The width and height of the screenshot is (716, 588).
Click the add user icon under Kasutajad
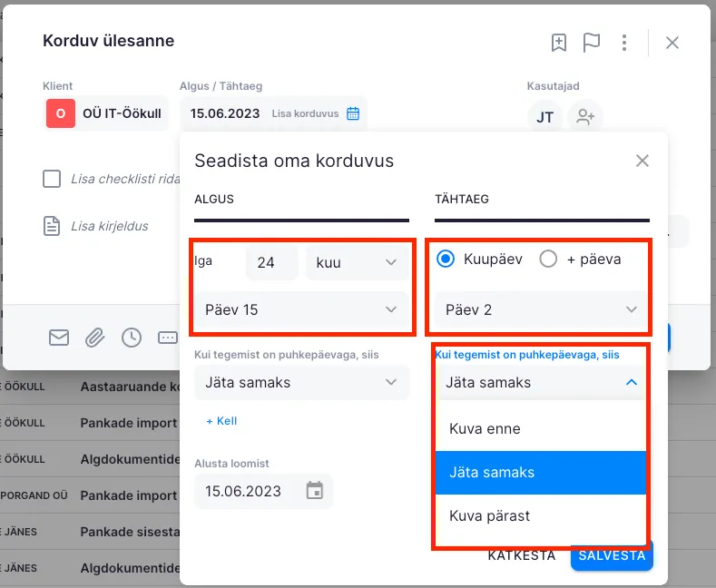click(585, 117)
